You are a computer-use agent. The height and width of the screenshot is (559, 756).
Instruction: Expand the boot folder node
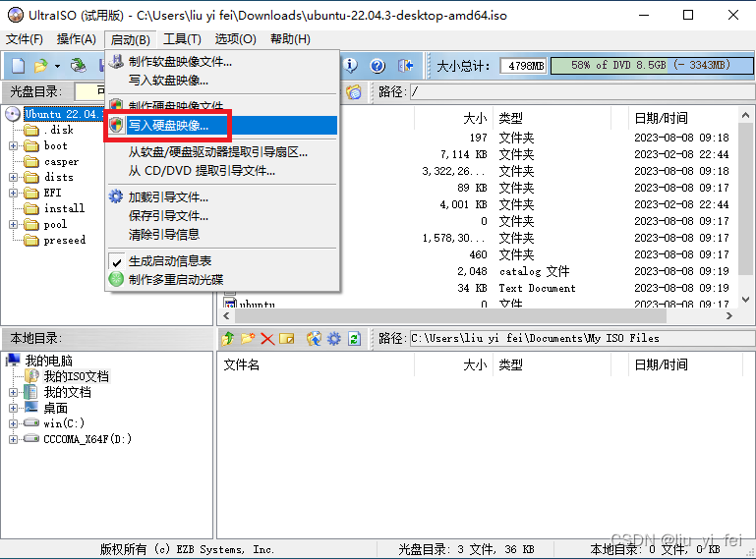[14, 145]
